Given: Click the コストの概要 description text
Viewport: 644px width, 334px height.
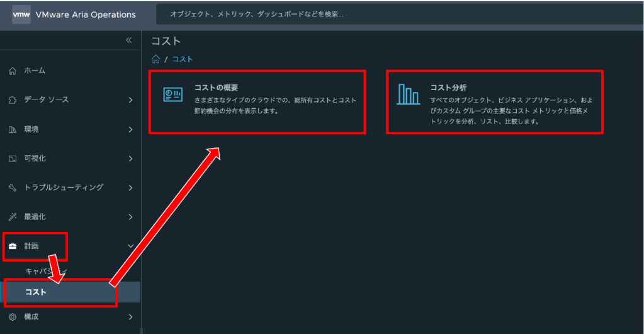Looking at the screenshot, I should 275,105.
